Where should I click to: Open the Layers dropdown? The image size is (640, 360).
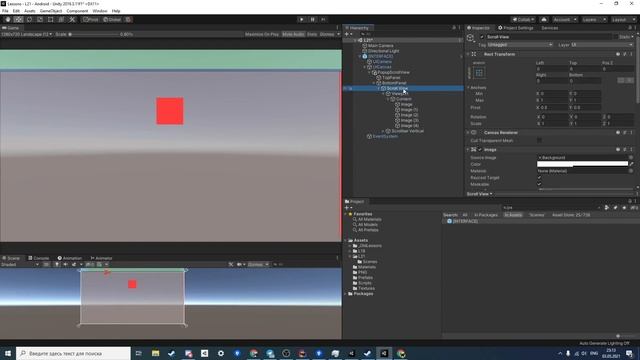594,20
